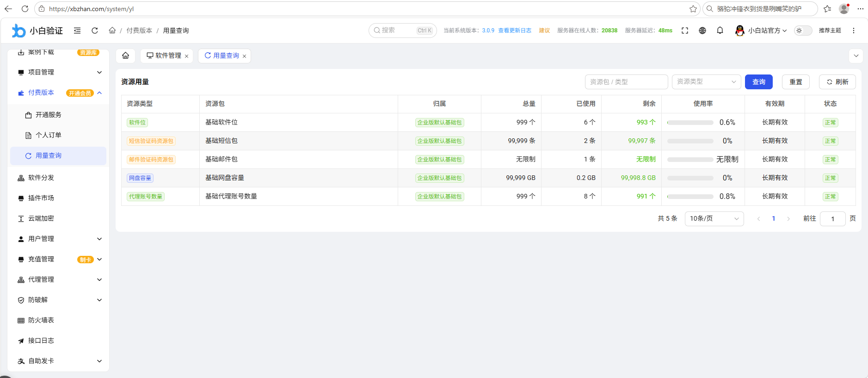Open 资源类型 dropdown filter
868x378 pixels.
tap(706, 82)
